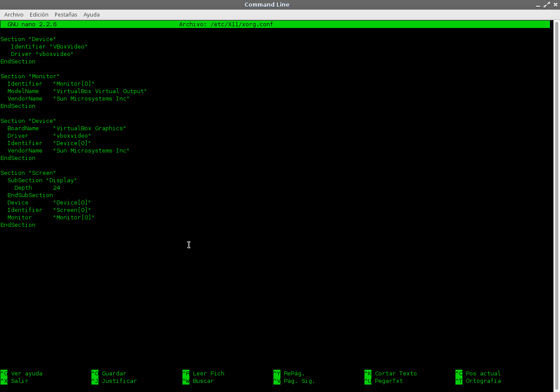Open the Edición menu
Image resolution: width=560 pixels, height=392 pixels.
click(39, 14)
